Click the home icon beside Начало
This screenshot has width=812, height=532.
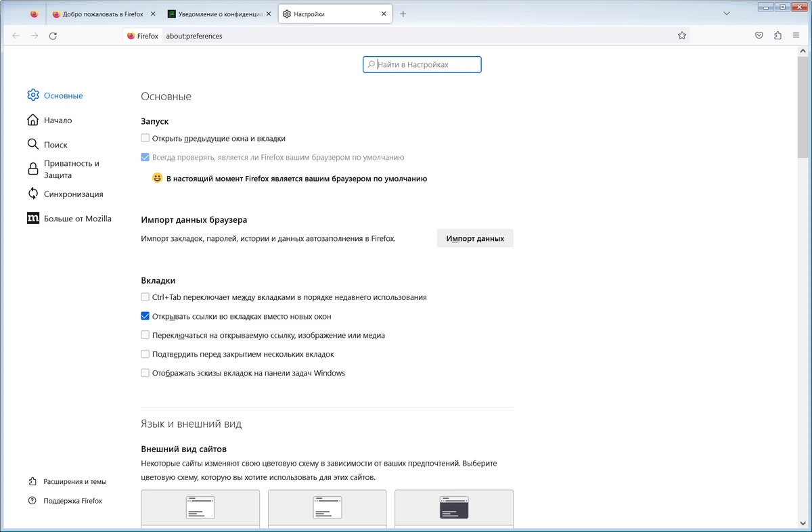33,120
